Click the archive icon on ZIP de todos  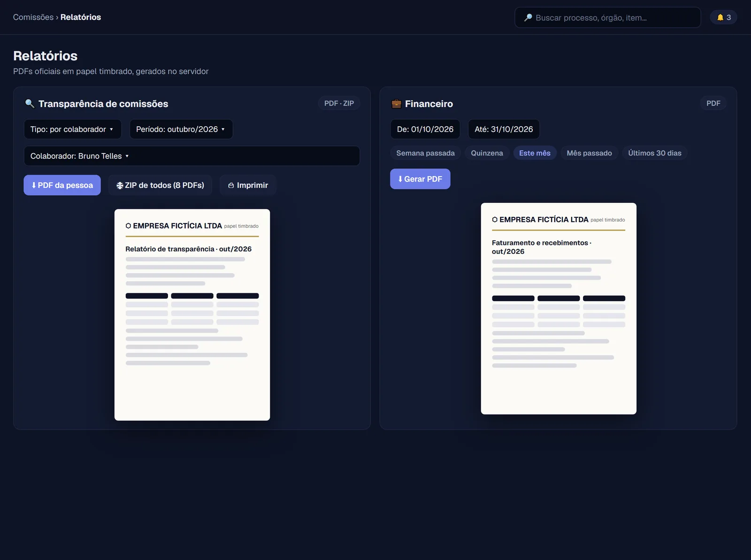[120, 185]
